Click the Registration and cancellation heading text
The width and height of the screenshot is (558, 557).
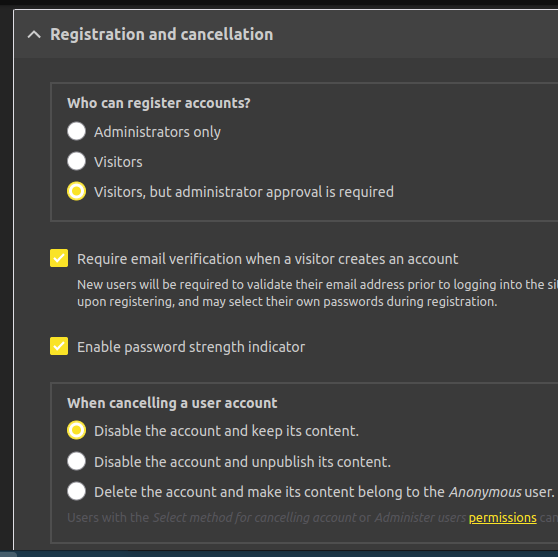click(x=162, y=35)
